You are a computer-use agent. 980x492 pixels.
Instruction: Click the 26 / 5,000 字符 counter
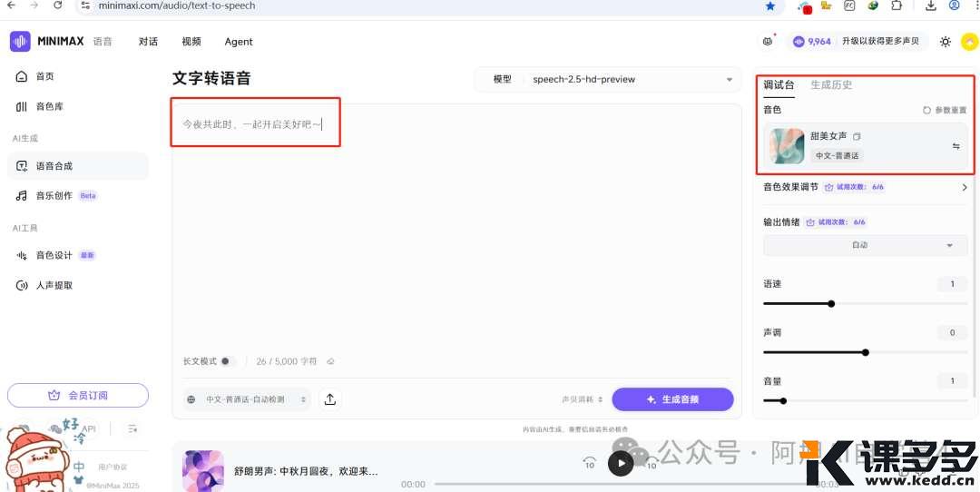tap(286, 361)
